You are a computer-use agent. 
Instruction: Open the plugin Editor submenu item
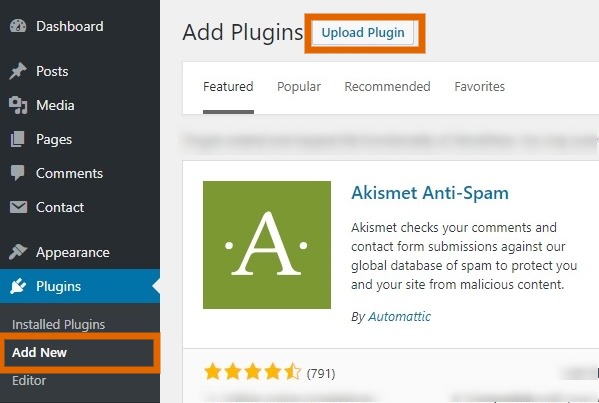pos(29,380)
